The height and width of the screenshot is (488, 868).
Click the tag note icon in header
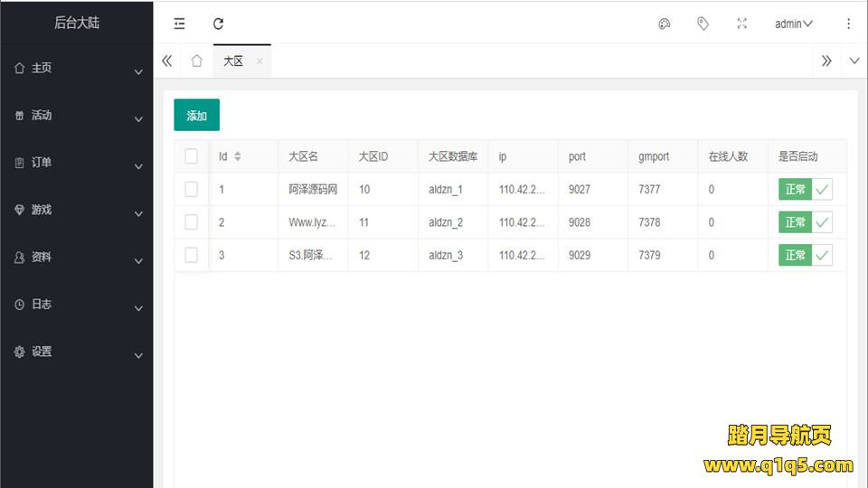click(x=703, y=24)
